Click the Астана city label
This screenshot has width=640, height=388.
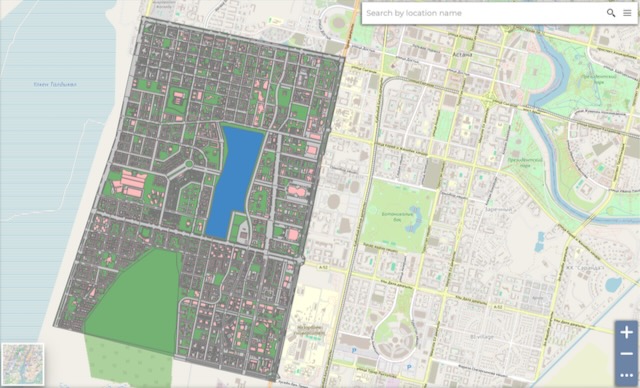tap(463, 55)
